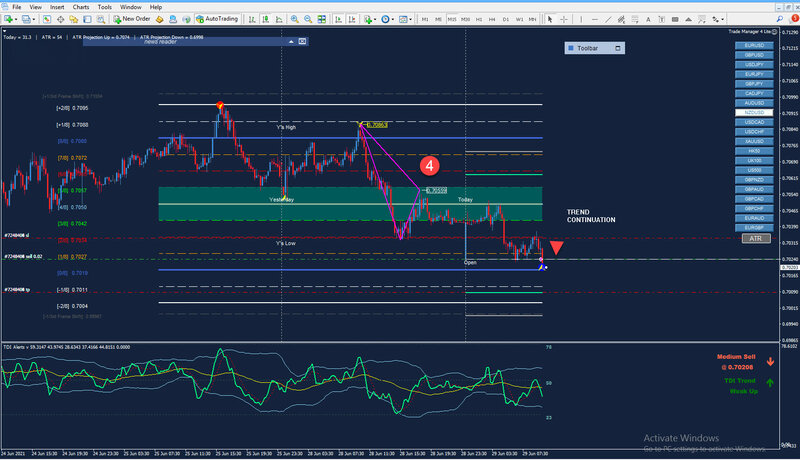Click the red circled number 4 marker
The image size is (800, 460).
(x=429, y=163)
